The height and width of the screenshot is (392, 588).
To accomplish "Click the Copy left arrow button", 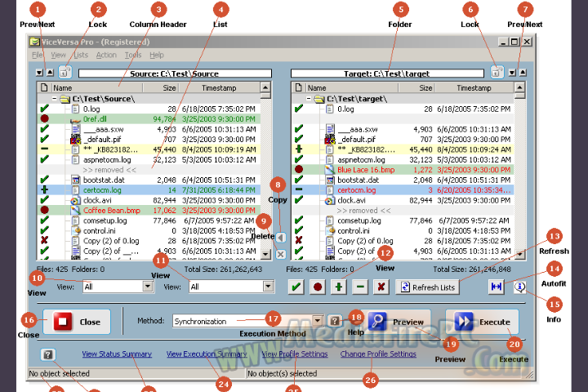I will 280,237.
